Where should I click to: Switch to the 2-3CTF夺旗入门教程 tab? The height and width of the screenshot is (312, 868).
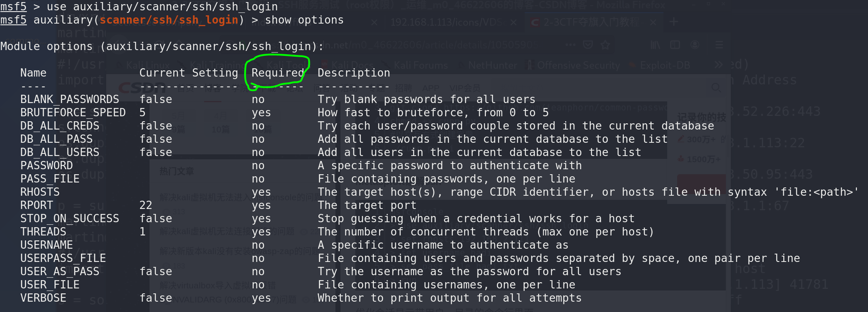pos(591,22)
